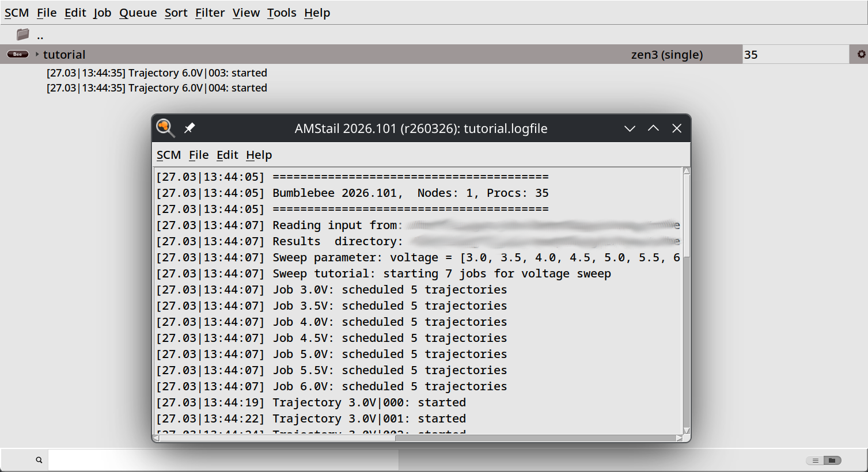Image resolution: width=868 pixels, height=472 pixels.
Task: Click the search magnifier icon at bottom
Action: [39, 460]
